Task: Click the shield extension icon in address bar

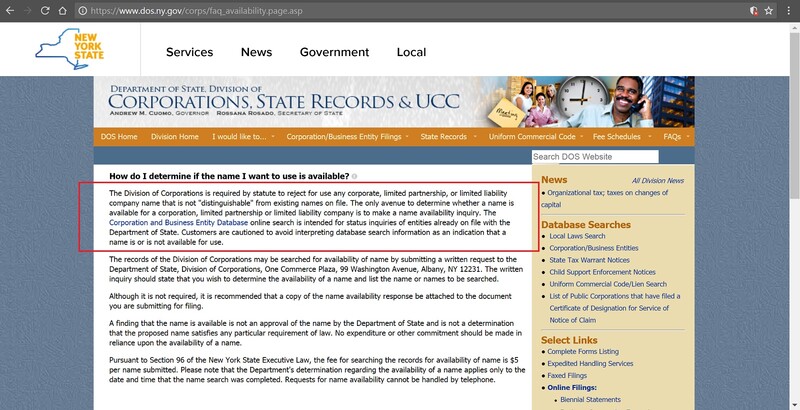Action: (754, 11)
